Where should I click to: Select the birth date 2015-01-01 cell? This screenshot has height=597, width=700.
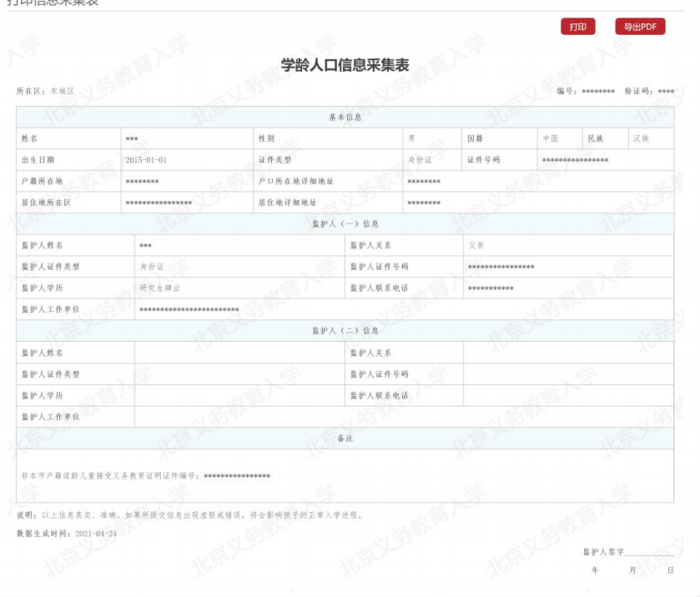(146, 160)
